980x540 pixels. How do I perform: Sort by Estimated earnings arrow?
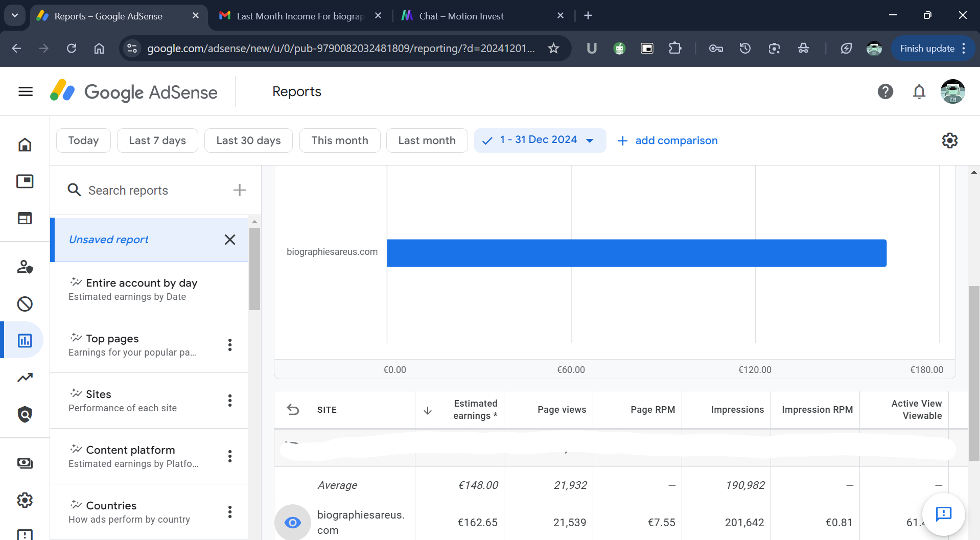[428, 410]
